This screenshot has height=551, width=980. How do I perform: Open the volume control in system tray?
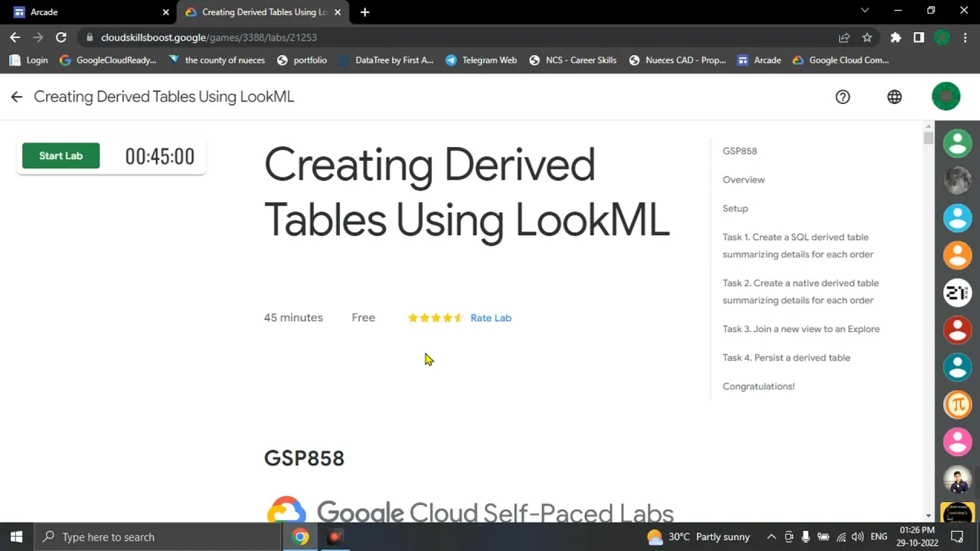(857, 536)
